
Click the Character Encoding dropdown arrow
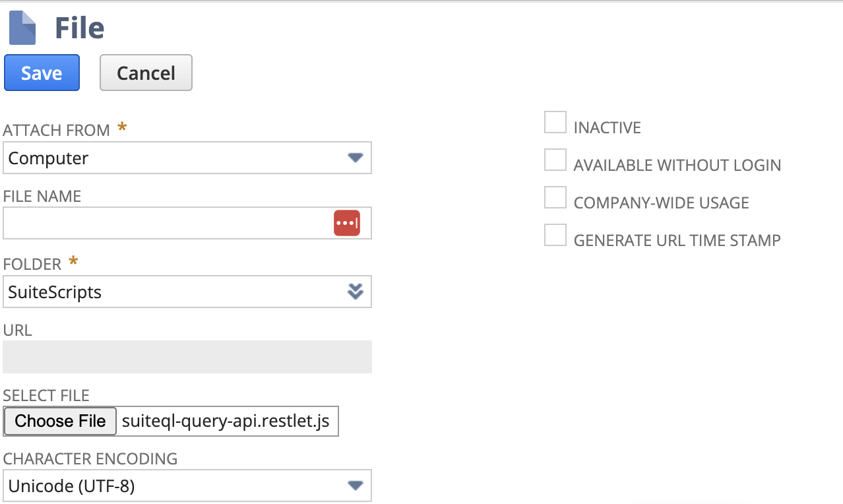click(356, 486)
